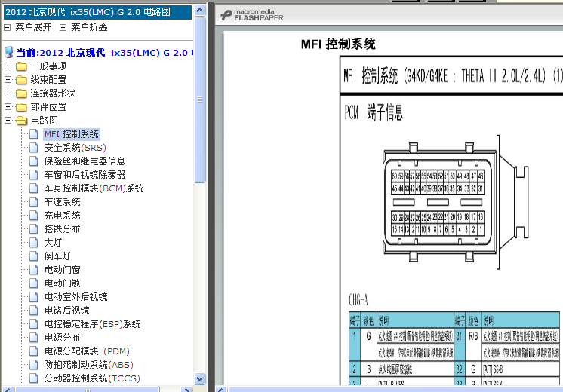Select the open 电路图 folder icon

[22, 121]
